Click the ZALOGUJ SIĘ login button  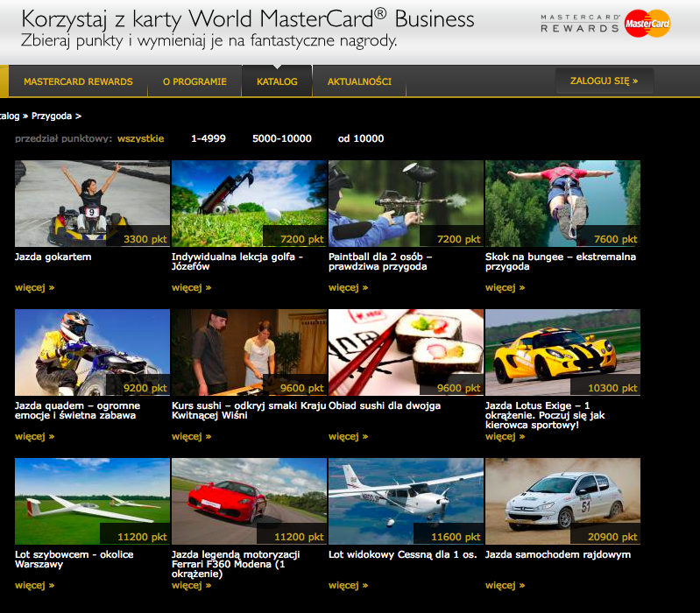click(604, 81)
